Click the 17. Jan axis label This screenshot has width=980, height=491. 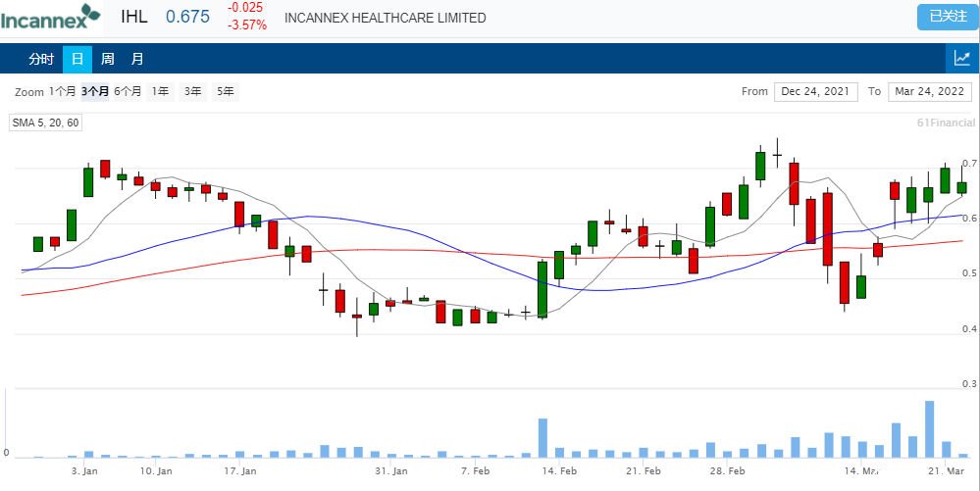click(240, 471)
